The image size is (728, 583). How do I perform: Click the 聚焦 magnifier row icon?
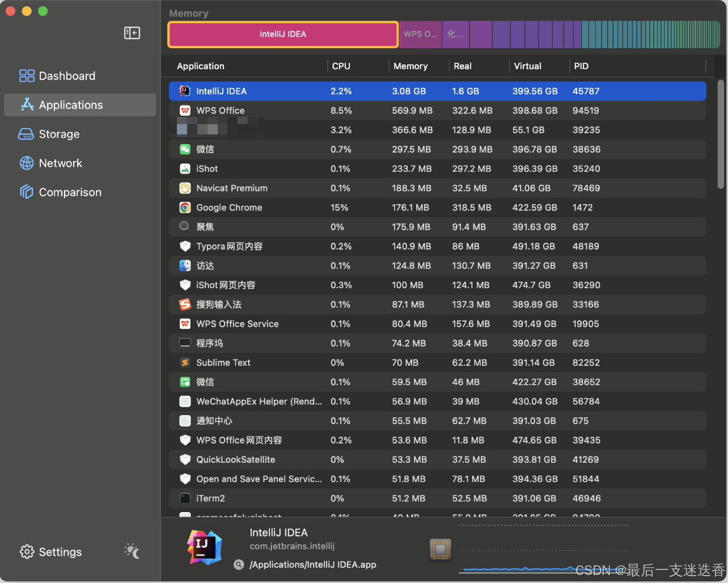pos(185,227)
